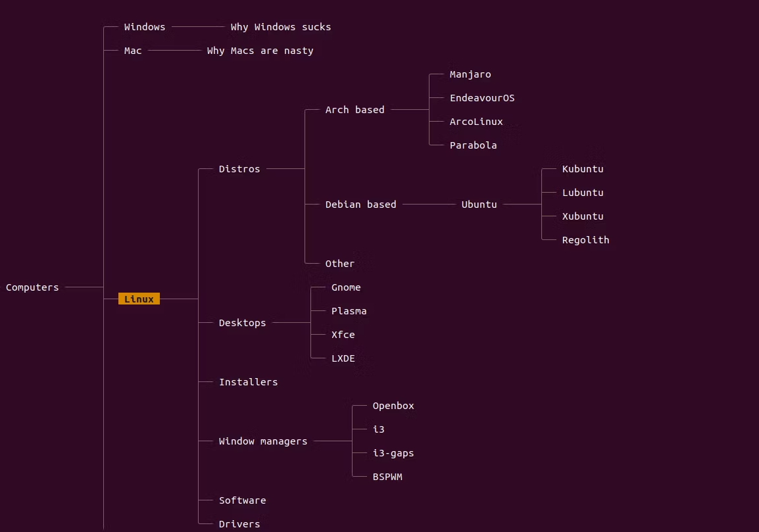Image resolution: width=759 pixels, height=532 pixels.
Task: Select the Software node
Action: [x=242, y=500]
